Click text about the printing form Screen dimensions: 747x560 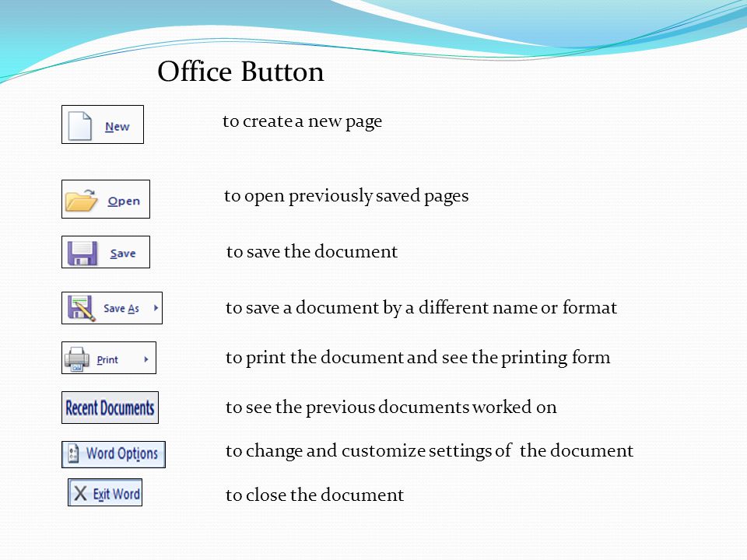coord(418,358)
